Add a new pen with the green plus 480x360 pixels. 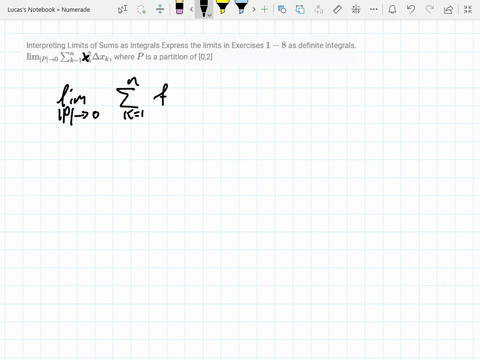(x=265, y=9)
